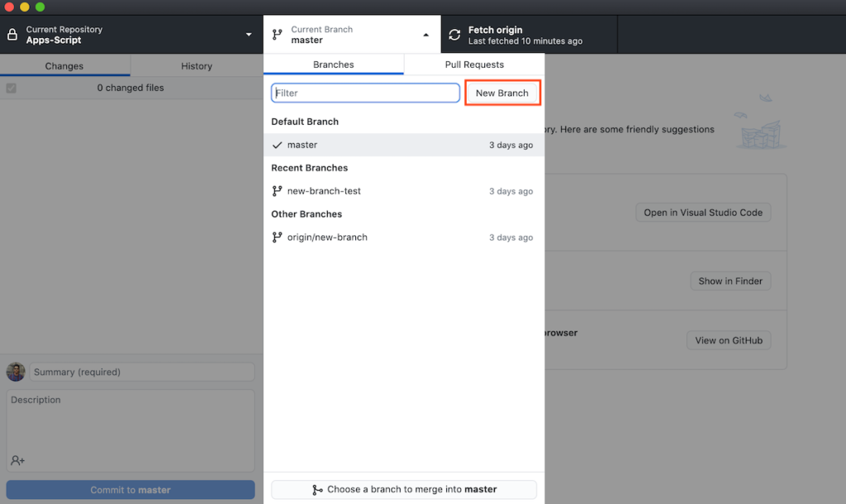Expand the Current Repository dropdown arrow
The width and height of the screenshot is (846, 504).
click(249, 35)
